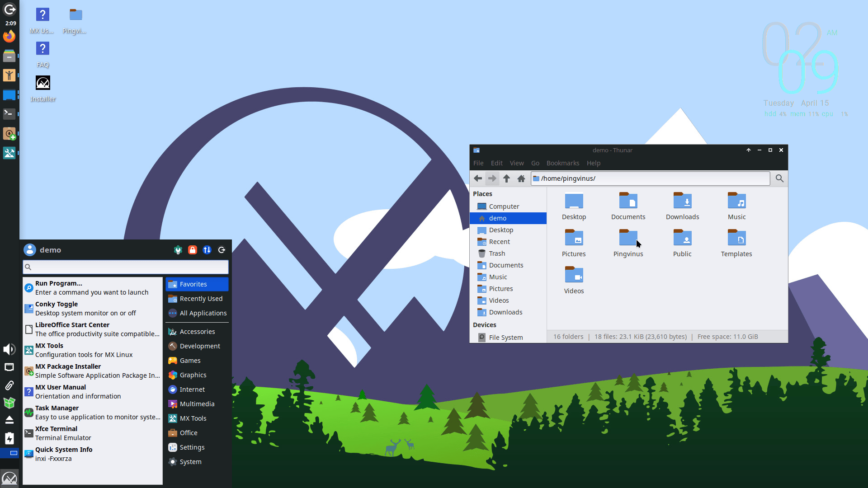This screenshot has height=488, width=868.
Task: Launch Conky Toggle from favorites
Action: [92, 309]
